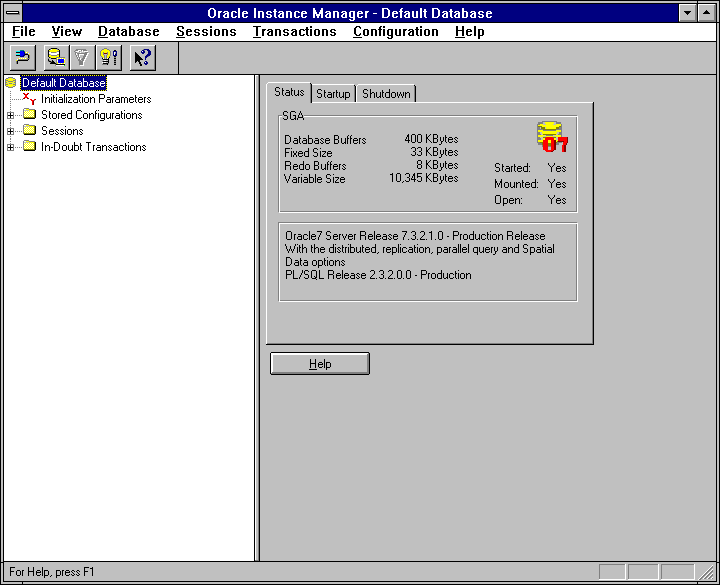Open the Transactions menu
This screenshot has height=585, width=720.
(x=294, y=31)
